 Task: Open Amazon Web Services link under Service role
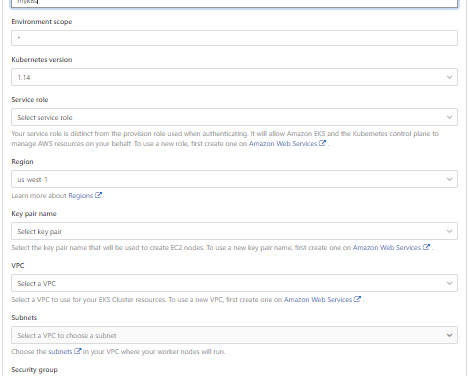click(x=283, y=144)
